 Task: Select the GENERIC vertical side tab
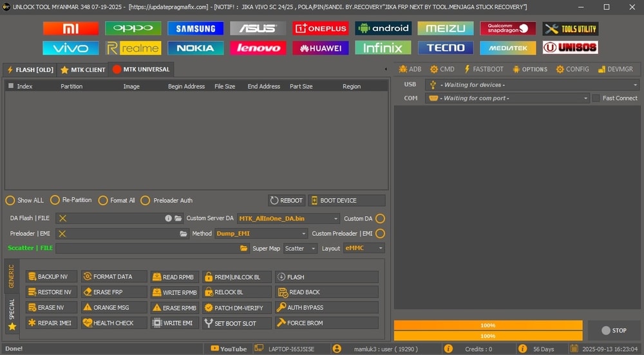(12, 276)
